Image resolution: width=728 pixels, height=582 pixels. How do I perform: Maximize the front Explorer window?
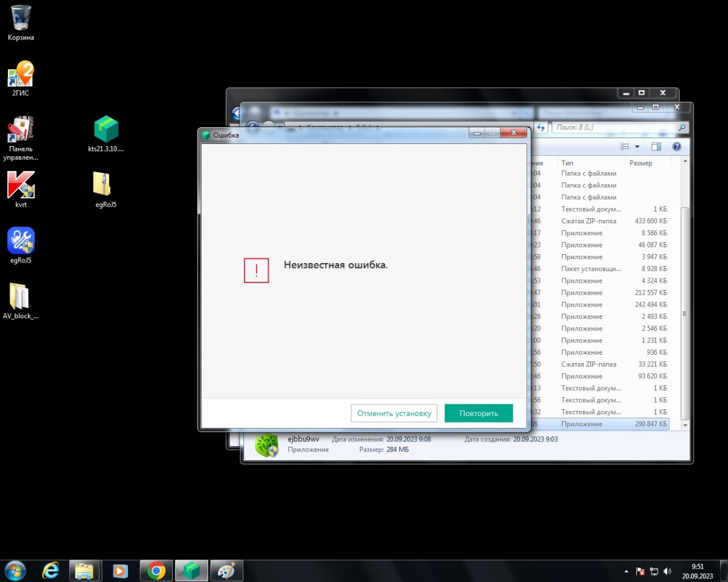[x=655, y=107]
